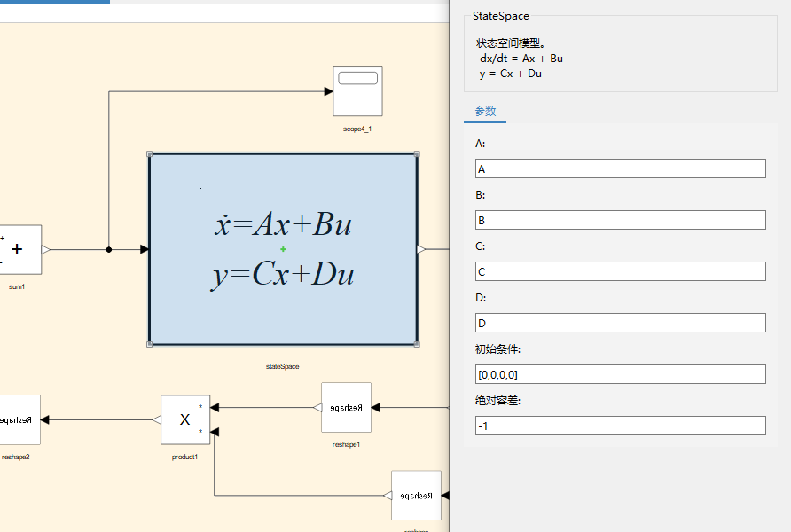Click the B matrix input field
The width and height of the screenshot is (791, 532).
click(x=621, y=220)
